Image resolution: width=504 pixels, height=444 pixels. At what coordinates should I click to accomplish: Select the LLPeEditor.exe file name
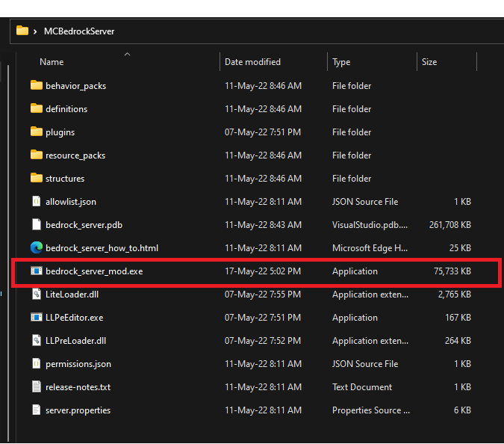tap(75, 318)
